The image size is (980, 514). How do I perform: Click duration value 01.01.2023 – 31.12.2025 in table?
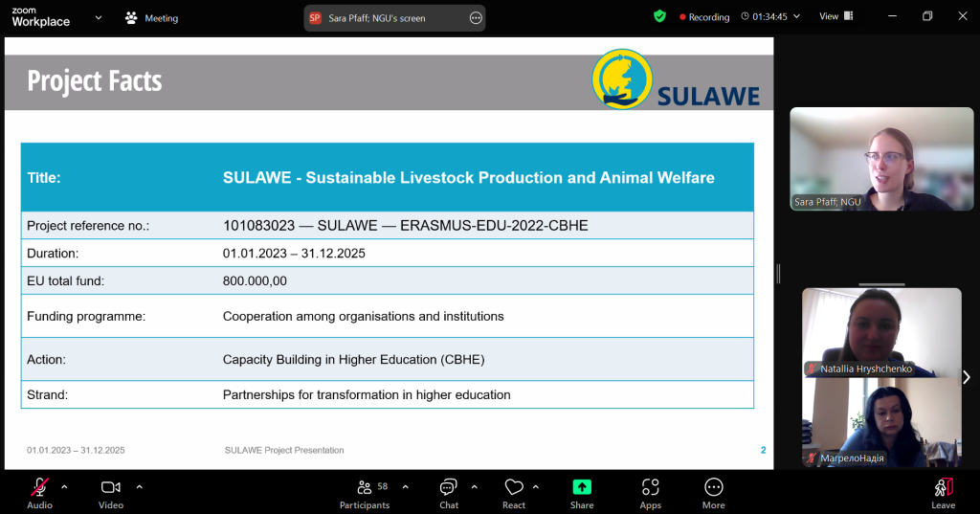pyautogui.click(x=294, y=254)
